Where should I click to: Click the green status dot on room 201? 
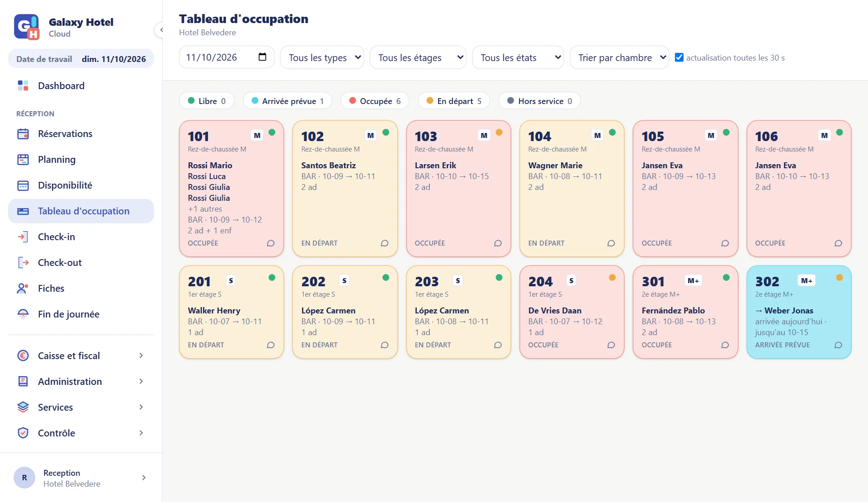[x=272, y=278]
